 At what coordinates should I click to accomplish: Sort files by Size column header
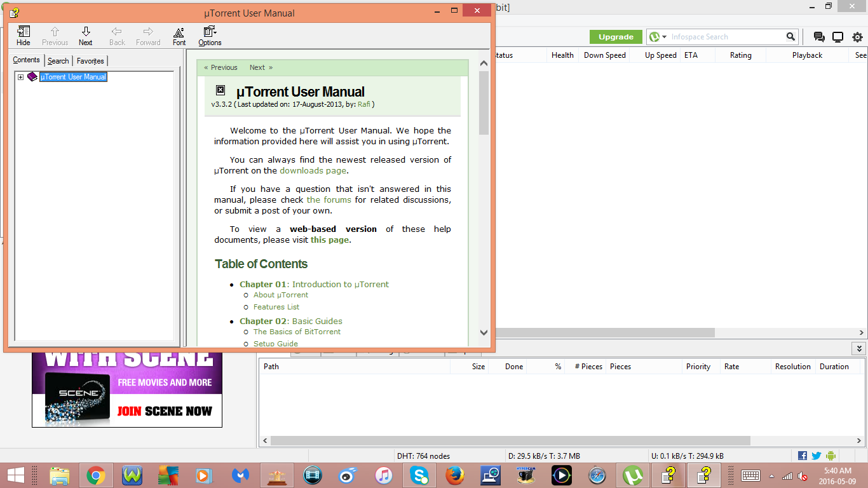tap(469, 367)
